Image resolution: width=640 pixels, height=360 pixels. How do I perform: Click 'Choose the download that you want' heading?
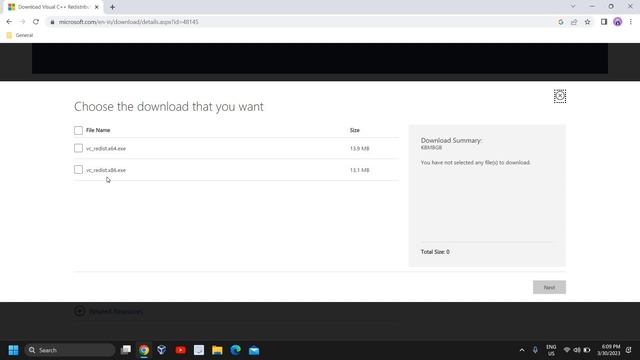(169, 107)
